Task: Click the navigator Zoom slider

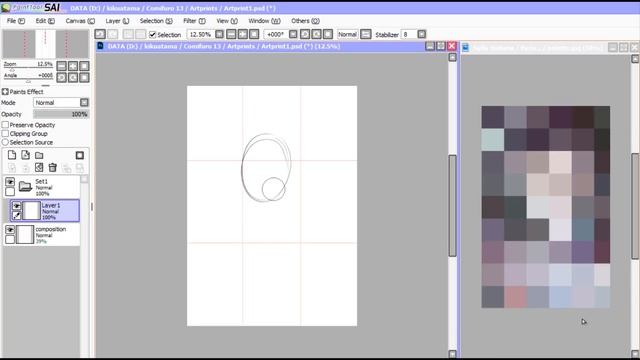Action: coord(28,69)
